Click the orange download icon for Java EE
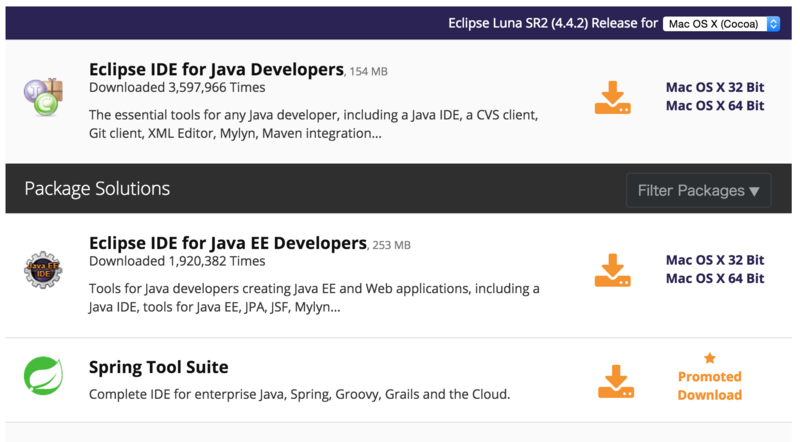This screenshot has width=800, height=442. point(612,270)
